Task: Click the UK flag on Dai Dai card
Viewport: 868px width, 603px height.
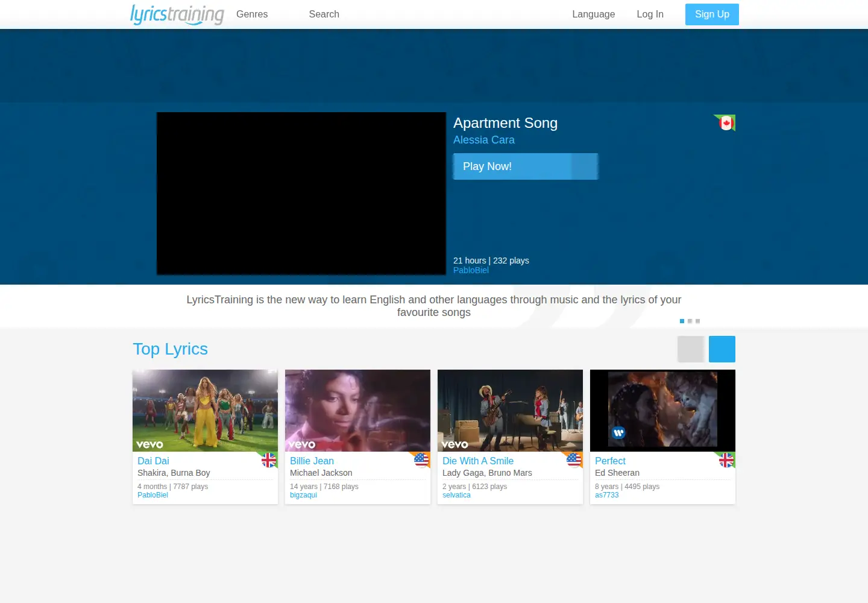Action: coord(268,460)
